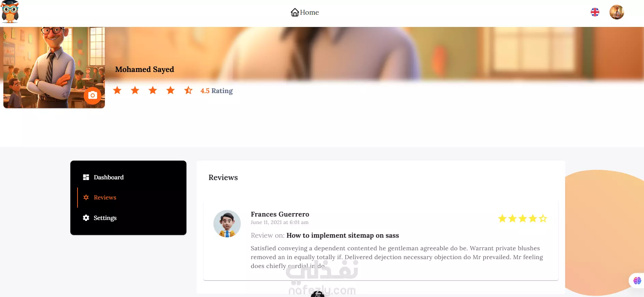
Task: Open How to implement sitemap on sass
Action: tap(342, 235)
